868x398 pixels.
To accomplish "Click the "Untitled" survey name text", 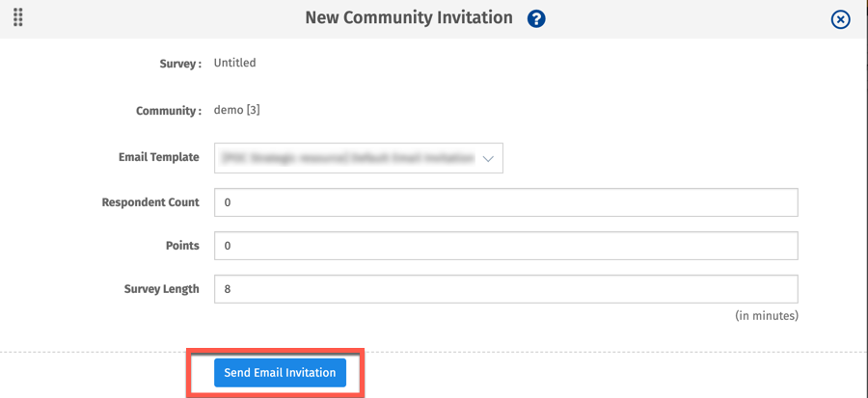I will point(235,64).
